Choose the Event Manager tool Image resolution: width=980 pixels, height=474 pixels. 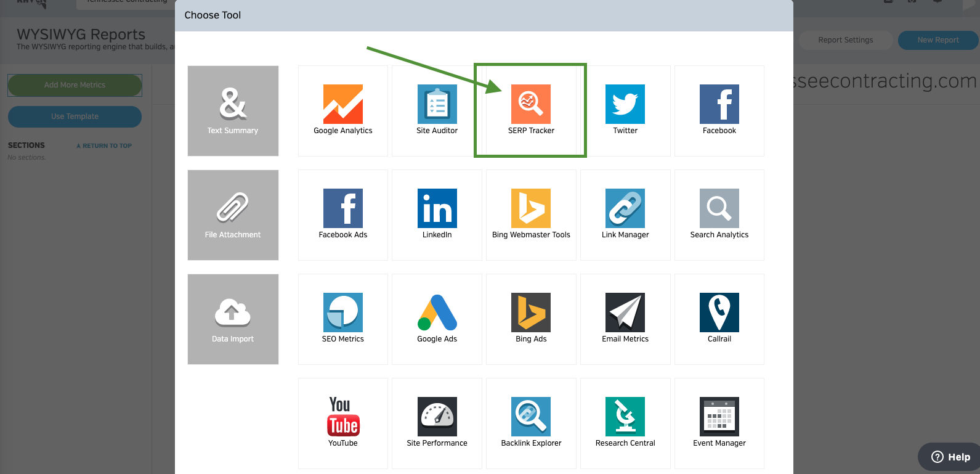point(719,423)
